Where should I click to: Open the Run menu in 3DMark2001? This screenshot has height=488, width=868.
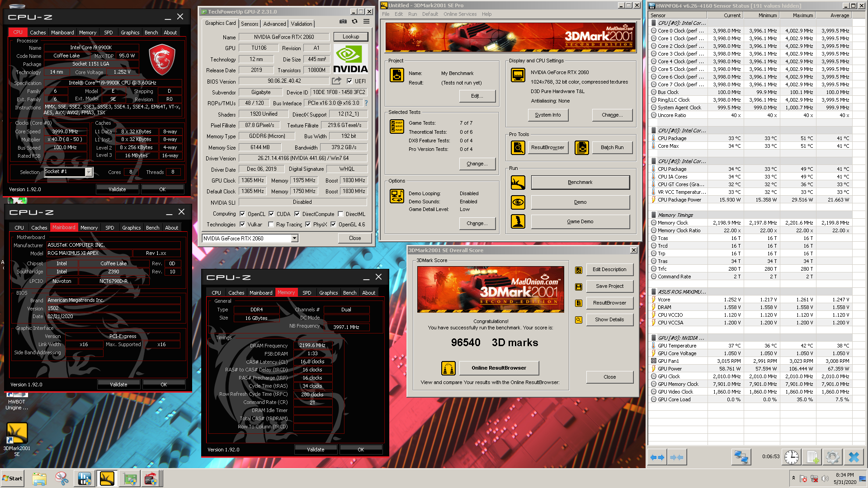(x=412, y=14)
